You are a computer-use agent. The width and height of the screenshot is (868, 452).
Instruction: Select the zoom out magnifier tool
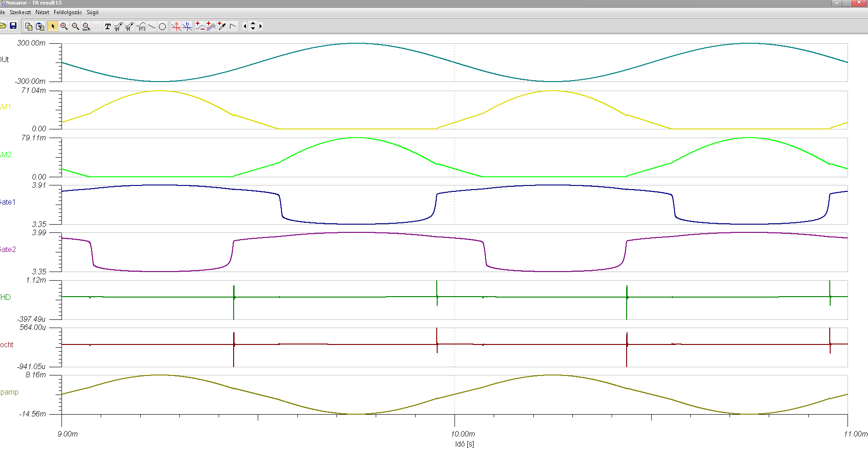pos(75,26)
